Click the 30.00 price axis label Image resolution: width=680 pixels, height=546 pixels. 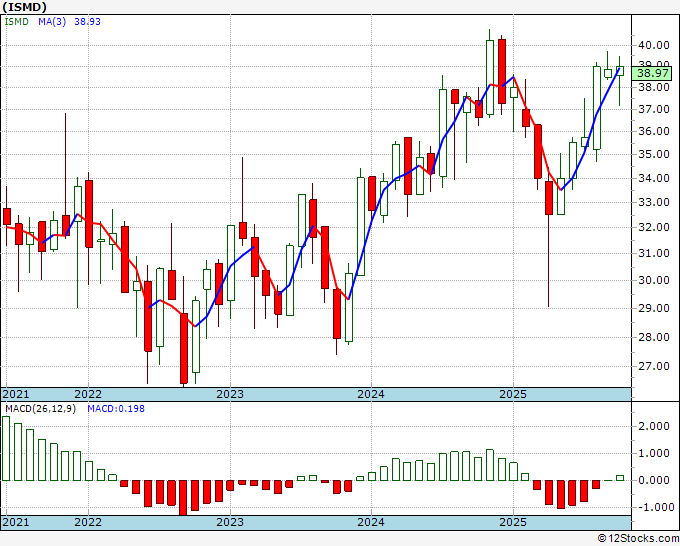click(x=654, y=280)
